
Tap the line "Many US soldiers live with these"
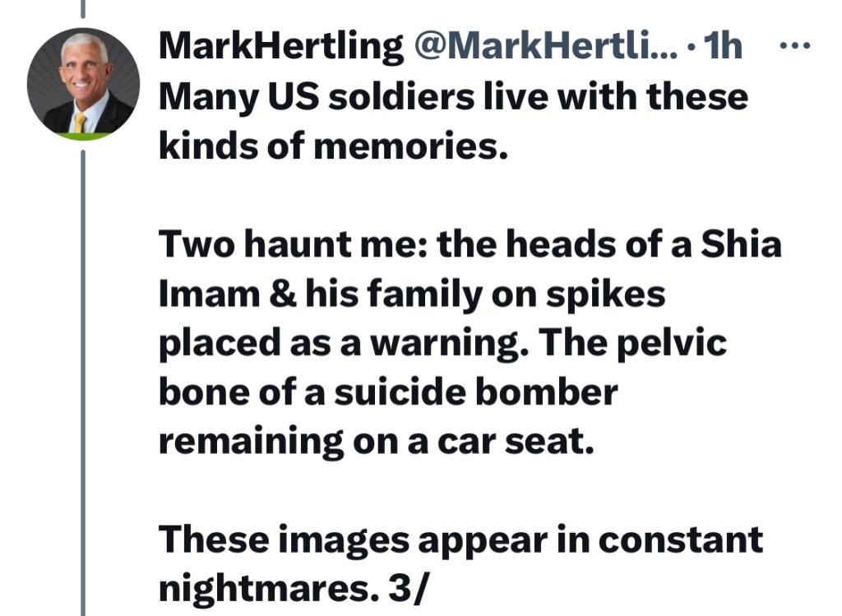click(453, 97)
